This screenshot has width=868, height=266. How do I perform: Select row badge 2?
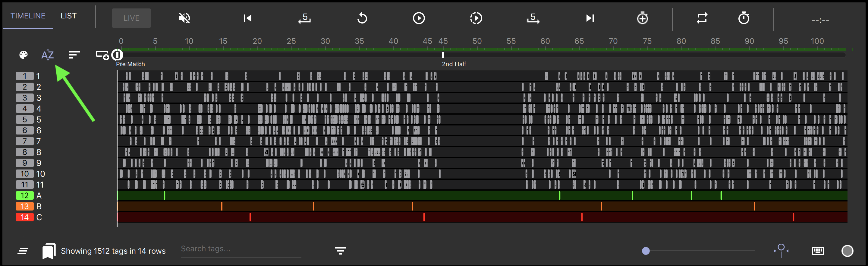[25, 87]
